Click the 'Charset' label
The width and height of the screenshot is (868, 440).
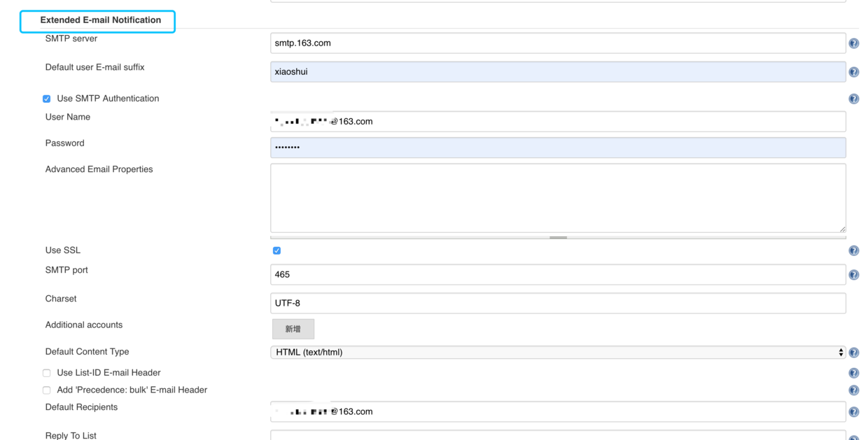click(x=61, y=299)
